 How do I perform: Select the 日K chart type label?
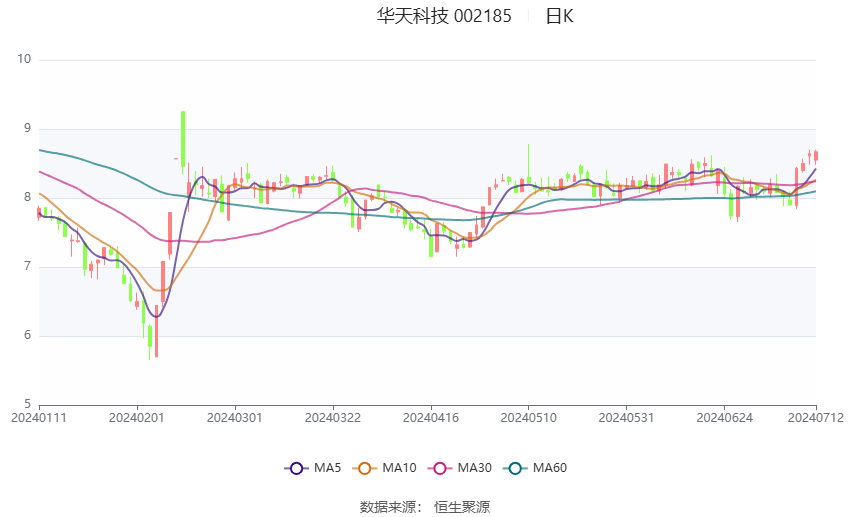pos(559,16)
